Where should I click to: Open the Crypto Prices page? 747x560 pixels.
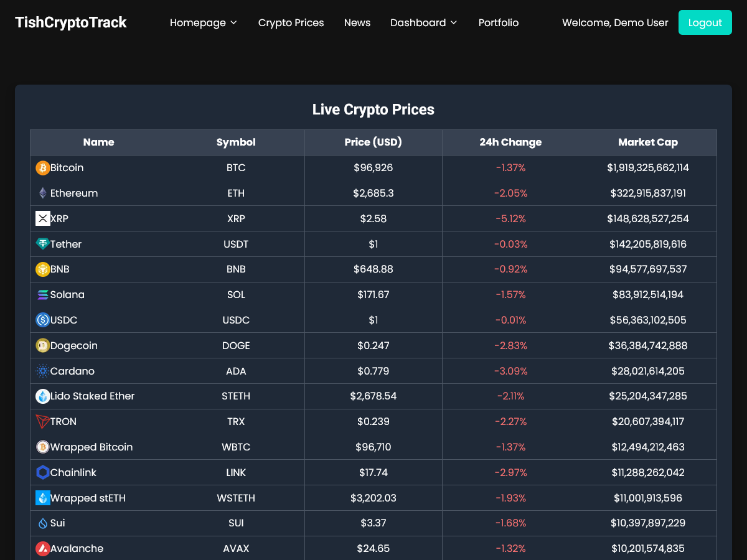coord(291,23)
